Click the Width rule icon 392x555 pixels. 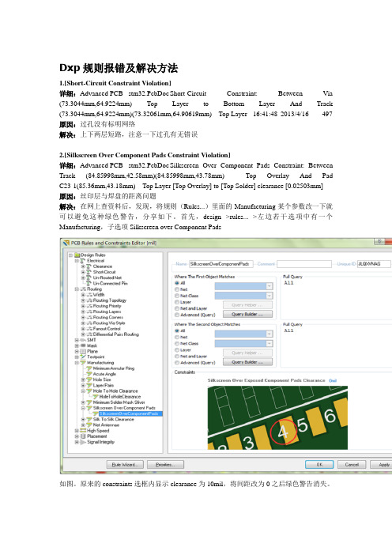89,294
